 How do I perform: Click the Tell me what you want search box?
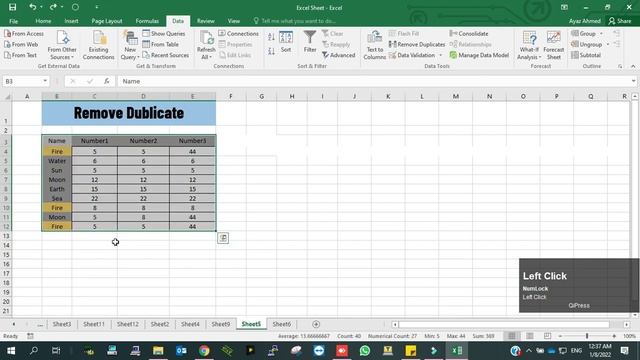(x=298, y=21)
